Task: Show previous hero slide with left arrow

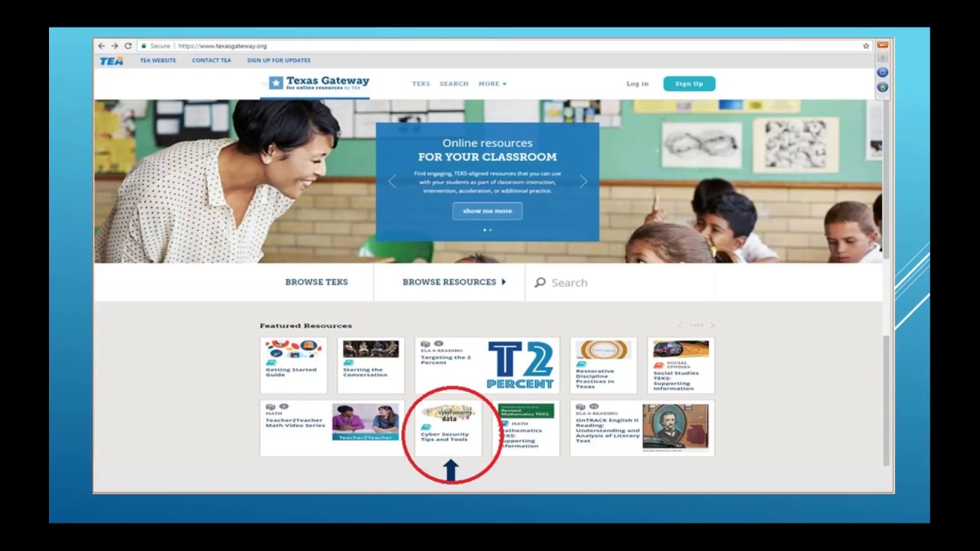Action: point(392,181)
